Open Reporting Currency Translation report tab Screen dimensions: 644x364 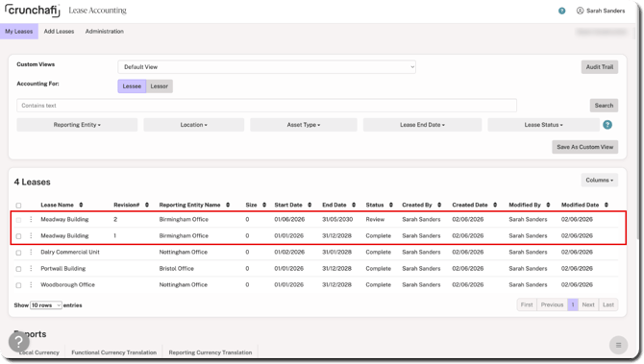point(211,352)
